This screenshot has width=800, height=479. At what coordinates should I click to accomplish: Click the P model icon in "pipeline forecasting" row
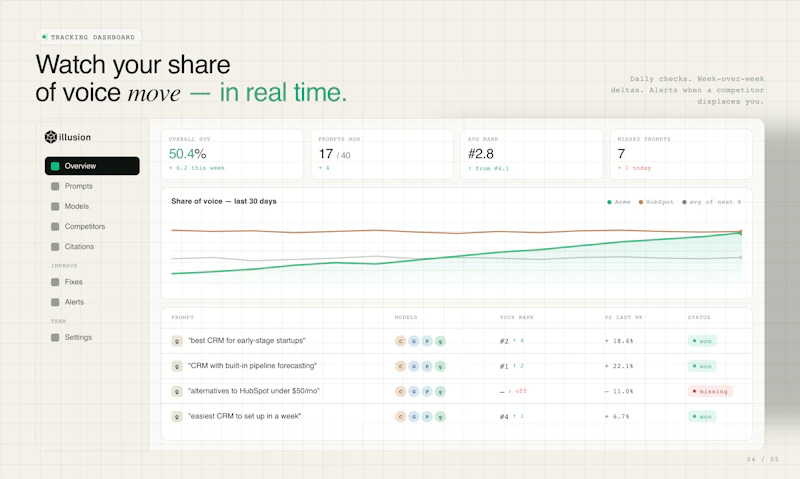click(427, 366)
